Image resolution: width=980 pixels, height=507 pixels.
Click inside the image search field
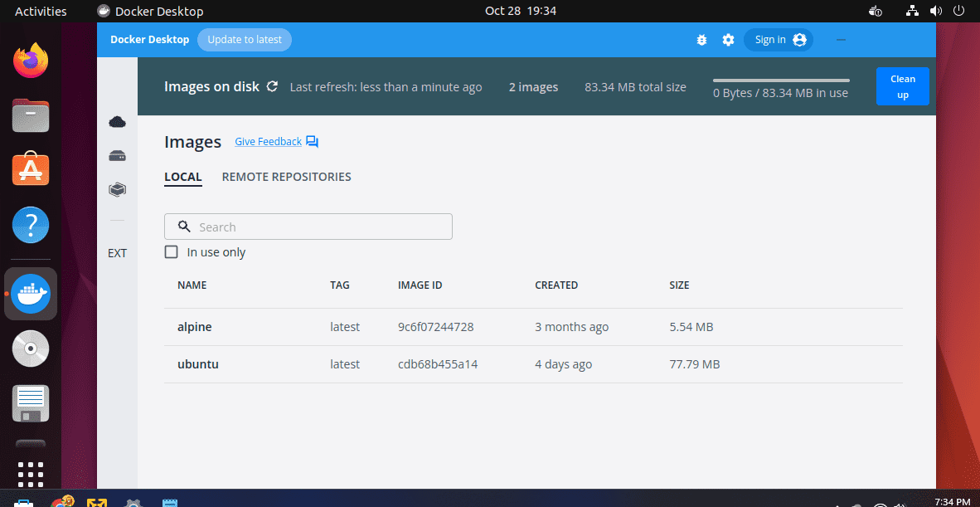click(308, 226)
